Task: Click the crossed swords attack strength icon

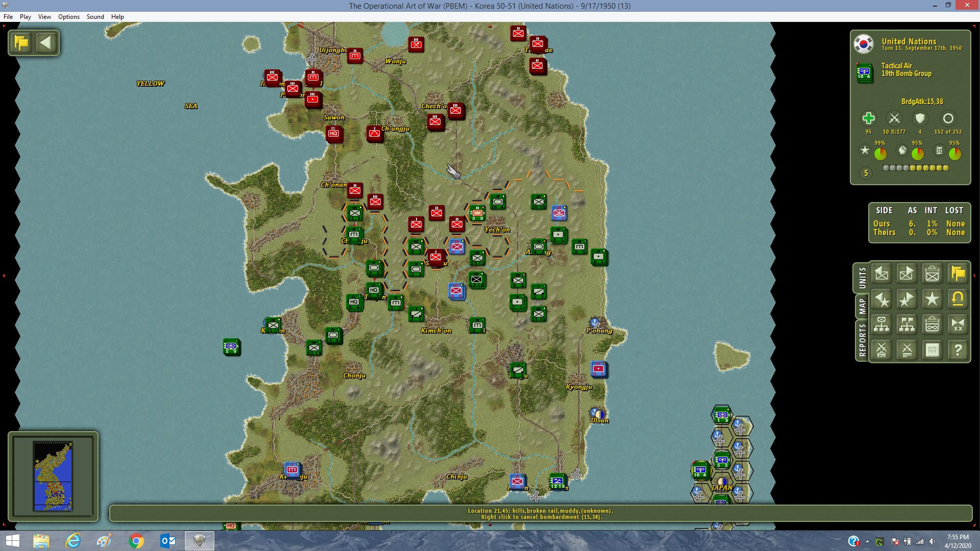Action: click(894, 118)
